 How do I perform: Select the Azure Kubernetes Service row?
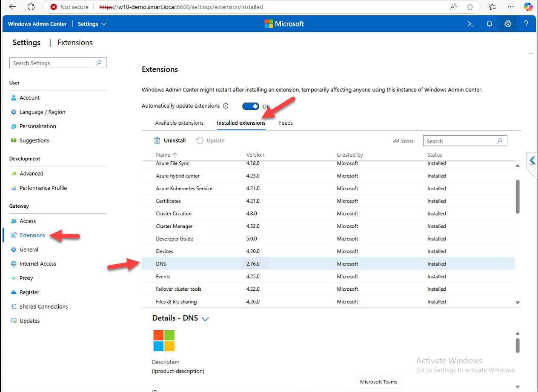pos(328,188)
